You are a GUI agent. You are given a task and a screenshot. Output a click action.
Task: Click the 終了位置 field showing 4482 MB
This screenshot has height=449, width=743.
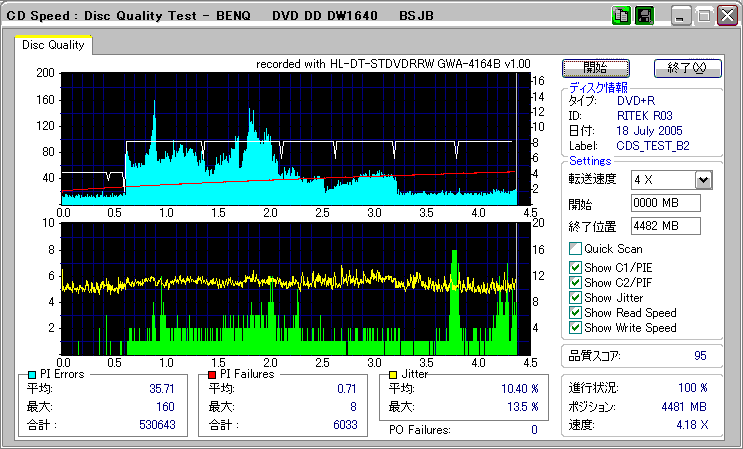pos(666,225)
